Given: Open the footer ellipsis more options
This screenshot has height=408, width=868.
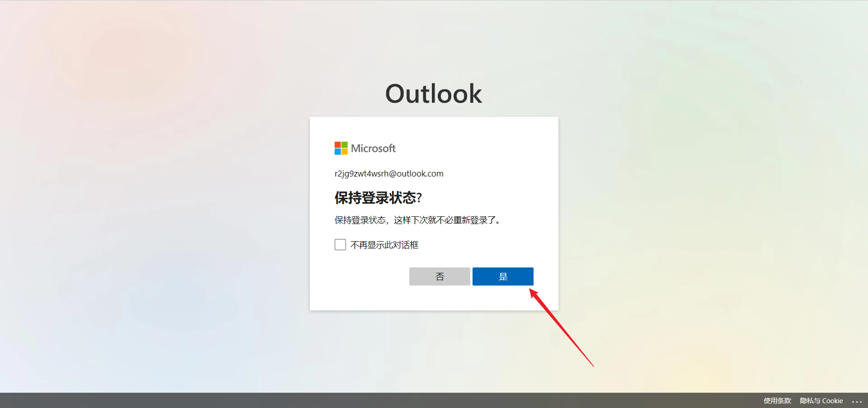Looking at the screenshot, I should tap(857, 401).
